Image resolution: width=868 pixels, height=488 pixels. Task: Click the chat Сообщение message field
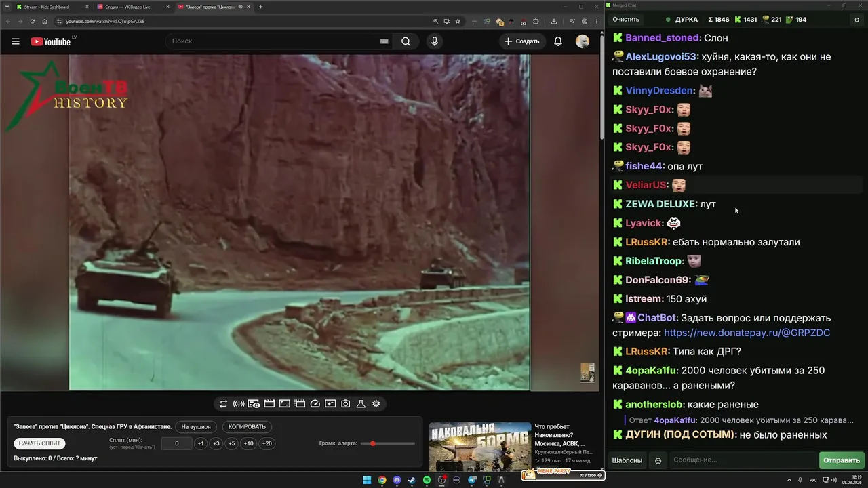743,460
